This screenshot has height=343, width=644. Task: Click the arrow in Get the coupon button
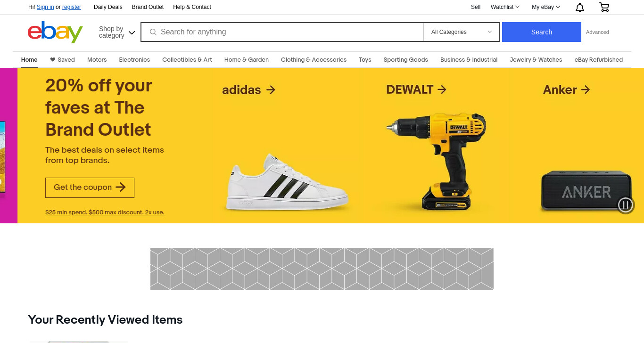(121, 187)
